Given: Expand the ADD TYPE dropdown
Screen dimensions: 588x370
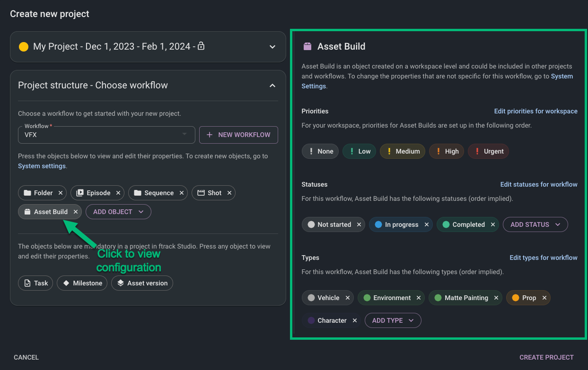Looking at the screenshot, I should (393, 320).
